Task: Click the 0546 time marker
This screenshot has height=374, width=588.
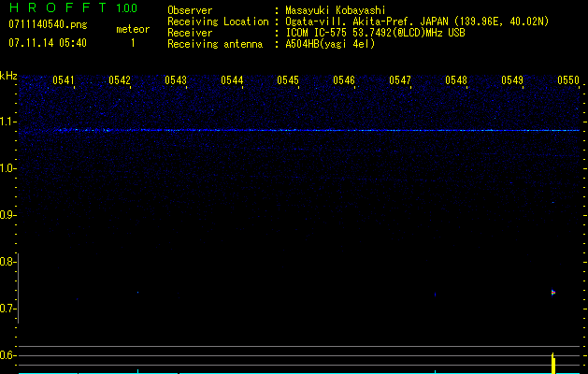Action: (344, 80)
